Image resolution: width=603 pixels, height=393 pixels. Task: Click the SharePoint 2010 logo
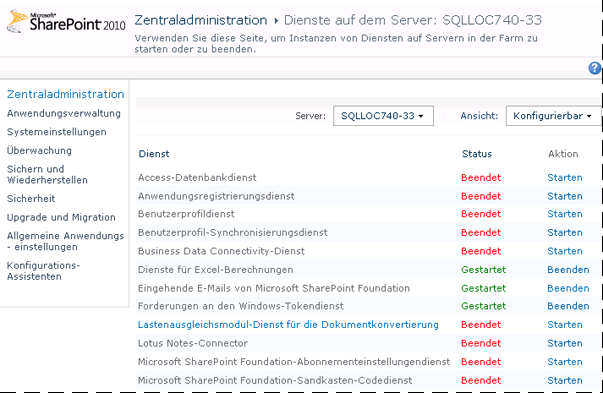tap(66, 22)
